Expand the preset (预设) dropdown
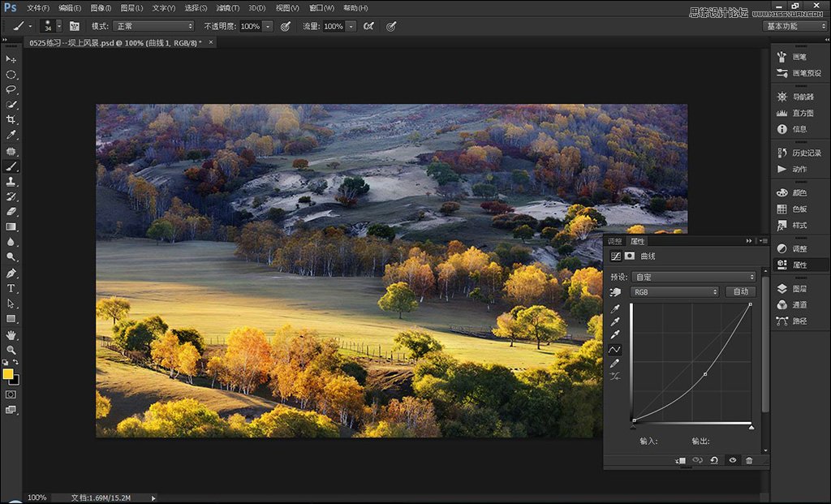The image size is (831, 504). [694, 277]
